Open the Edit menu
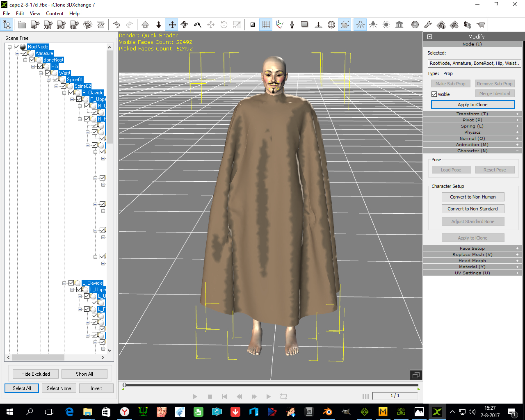Image resolution: width=525 pixels, height=420 pixels. [20, 14]
